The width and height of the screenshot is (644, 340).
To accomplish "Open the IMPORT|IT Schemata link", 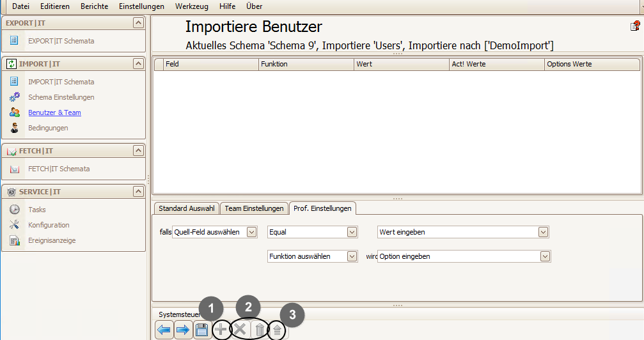I will (x=61, y=82).
